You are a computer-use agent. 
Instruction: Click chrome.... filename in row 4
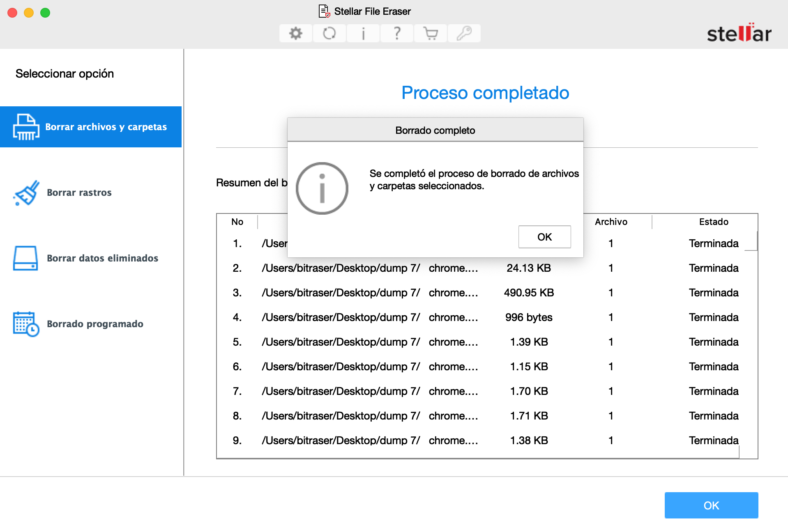(x=453, y=317)
